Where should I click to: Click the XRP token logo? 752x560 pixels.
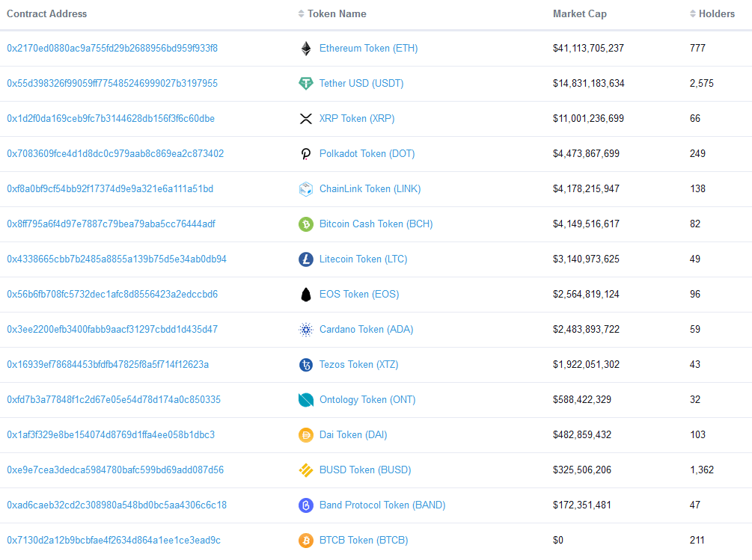[x=306, y=118]
